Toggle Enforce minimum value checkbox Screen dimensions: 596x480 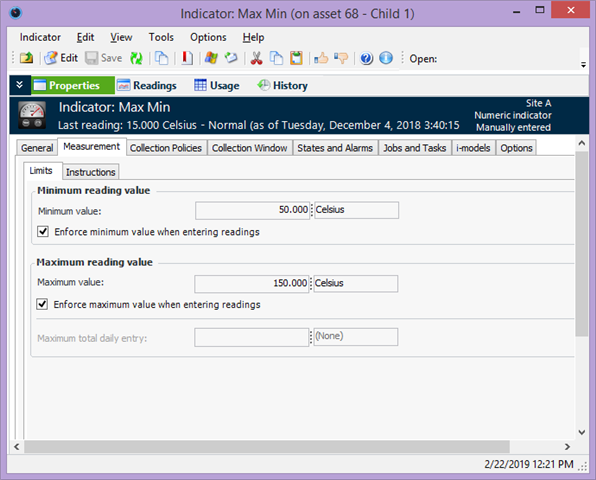point(43,231)
